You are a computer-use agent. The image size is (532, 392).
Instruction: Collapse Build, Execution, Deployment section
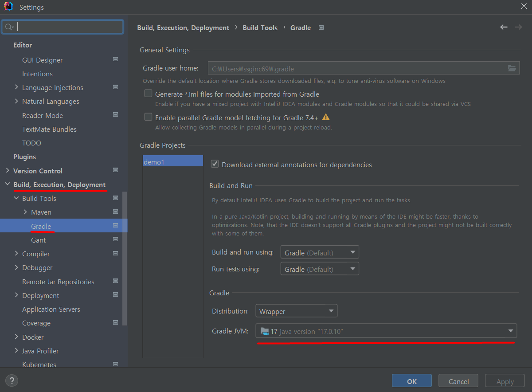(x=7, y=184)
